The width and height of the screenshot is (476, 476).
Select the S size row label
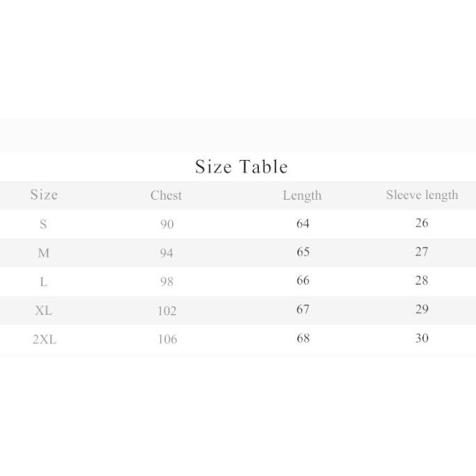click(43, 224)
